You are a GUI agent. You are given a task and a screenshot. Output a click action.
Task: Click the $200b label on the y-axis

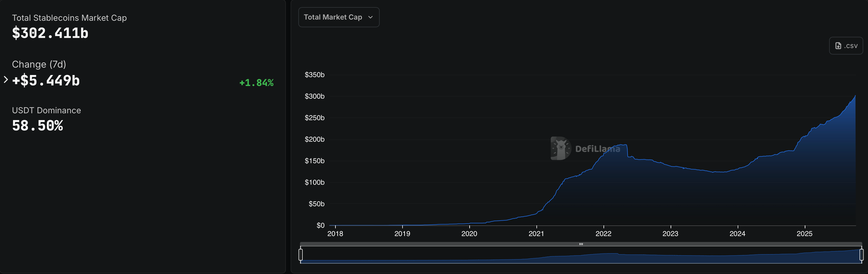point(315,140)
